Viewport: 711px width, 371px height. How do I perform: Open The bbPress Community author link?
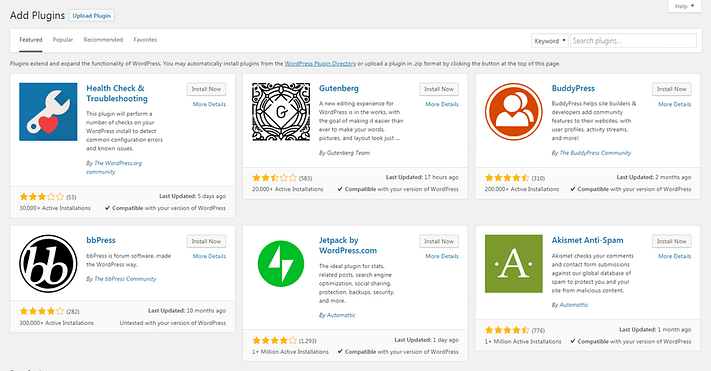[125, 279]
